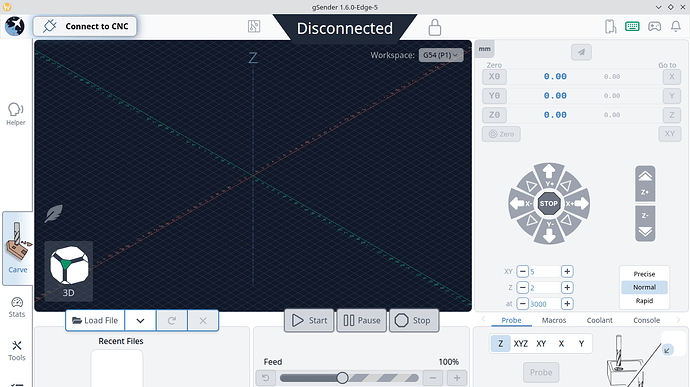Open the Stats sidebar item

(x=17, y=307)
